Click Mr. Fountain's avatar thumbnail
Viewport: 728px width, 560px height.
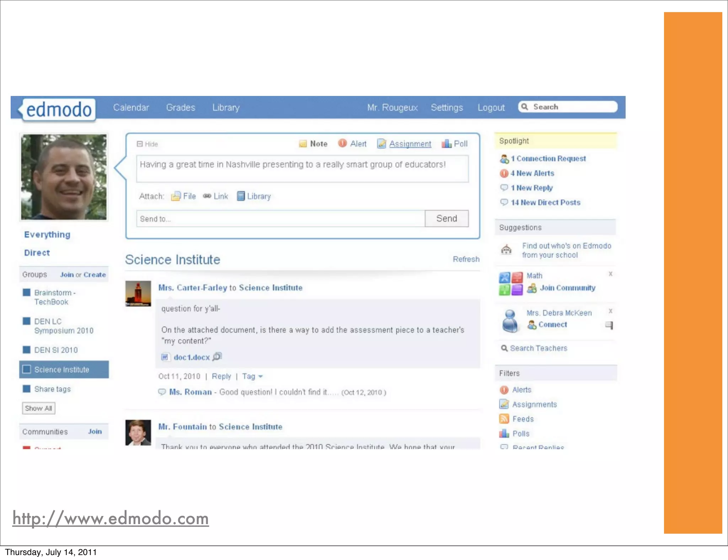(x=138, y=432)
